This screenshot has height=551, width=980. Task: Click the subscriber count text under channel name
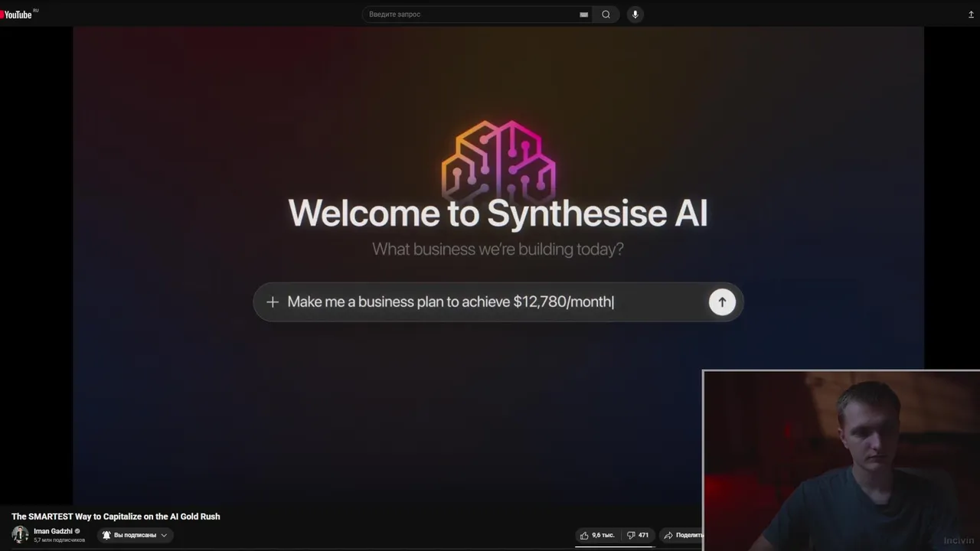[x=59, y=540]
